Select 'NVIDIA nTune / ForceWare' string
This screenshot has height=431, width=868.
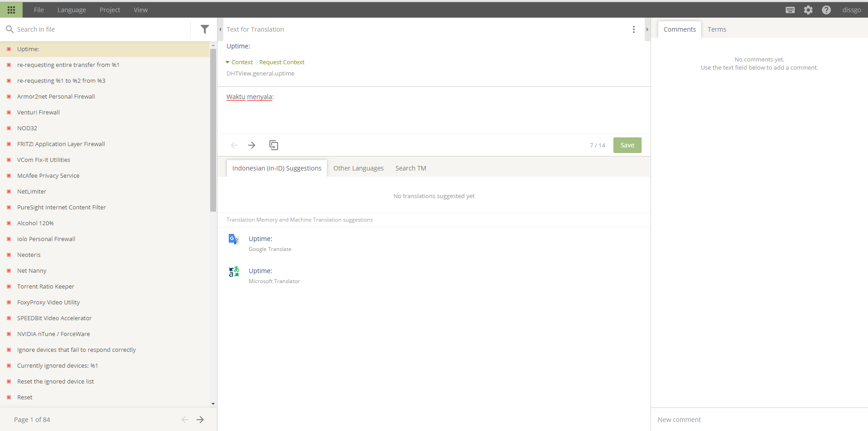click(x=105, y=334)
